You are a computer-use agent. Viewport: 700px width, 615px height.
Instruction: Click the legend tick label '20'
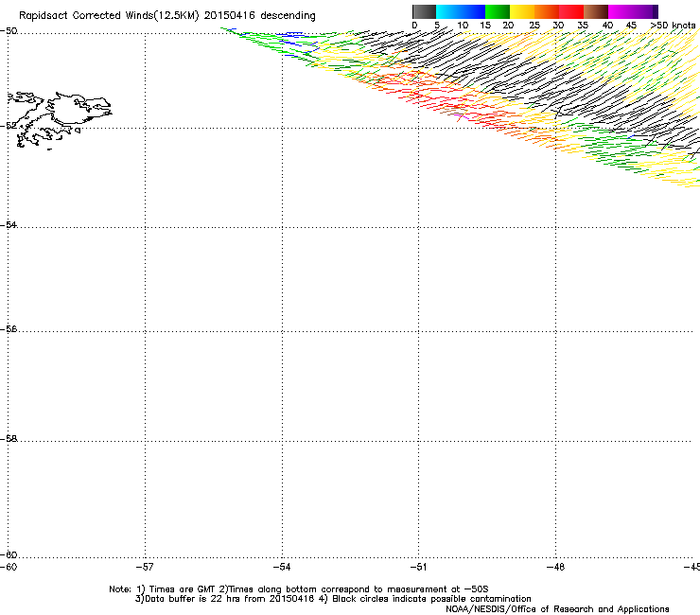[508, 26]
